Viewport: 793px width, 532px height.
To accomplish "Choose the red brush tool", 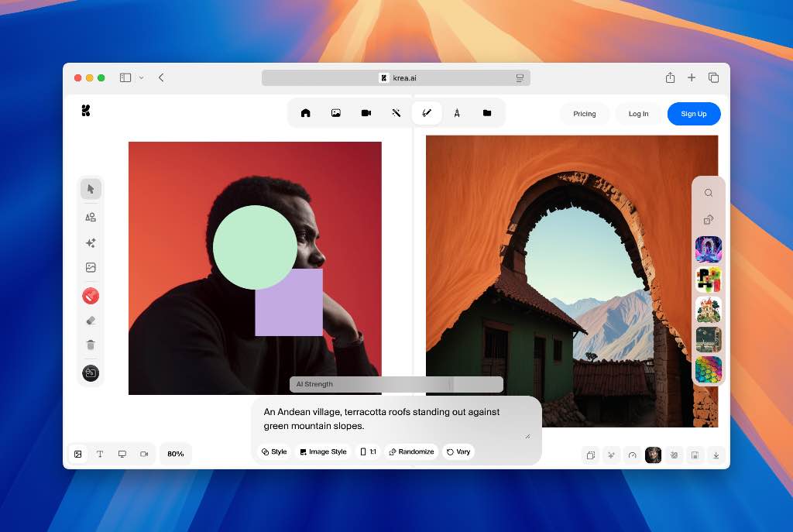I will coord(91,296).
